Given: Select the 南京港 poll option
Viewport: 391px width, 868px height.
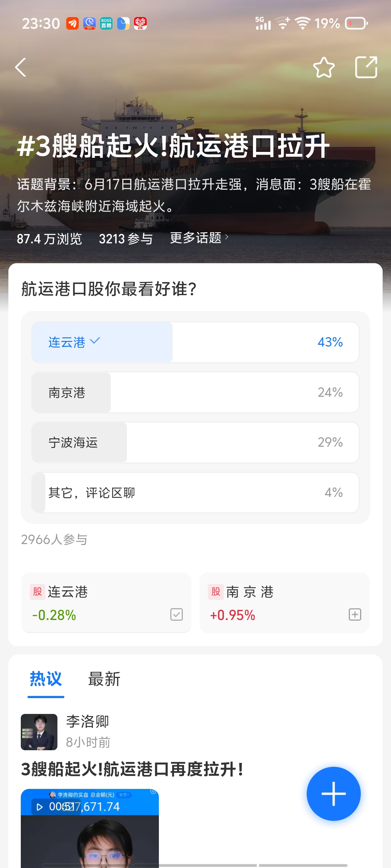Looking at the screenshot, I should 195,392.
